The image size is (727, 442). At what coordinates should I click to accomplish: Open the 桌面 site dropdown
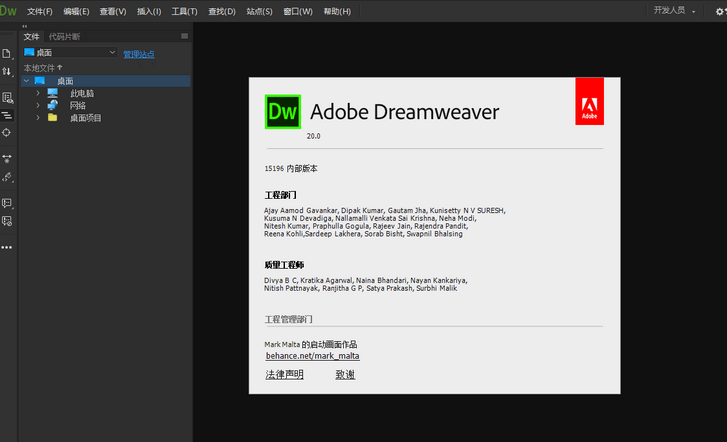click(70, 52)
